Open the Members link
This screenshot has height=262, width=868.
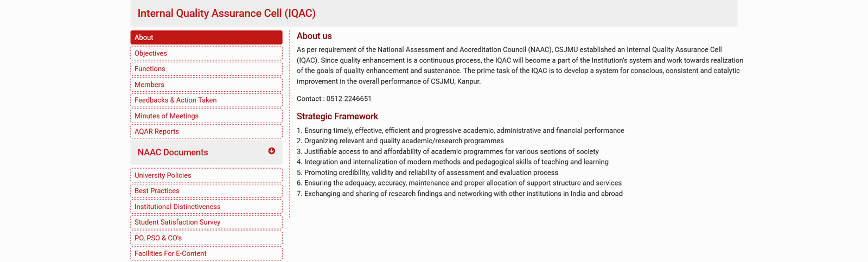pyautogui.click(x=149, y=85)
